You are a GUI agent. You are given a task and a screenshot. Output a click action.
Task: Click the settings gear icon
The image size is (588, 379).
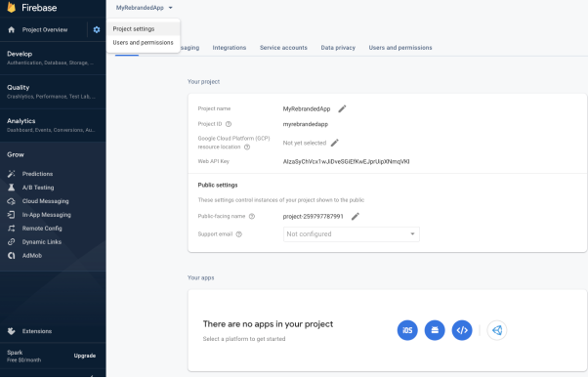[x=97, y=29]
